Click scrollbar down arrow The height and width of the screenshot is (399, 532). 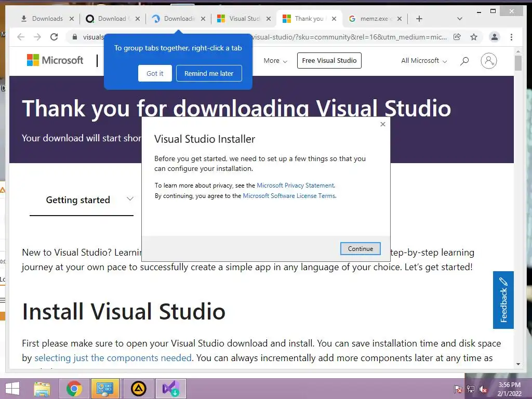[x=518, y=364]
